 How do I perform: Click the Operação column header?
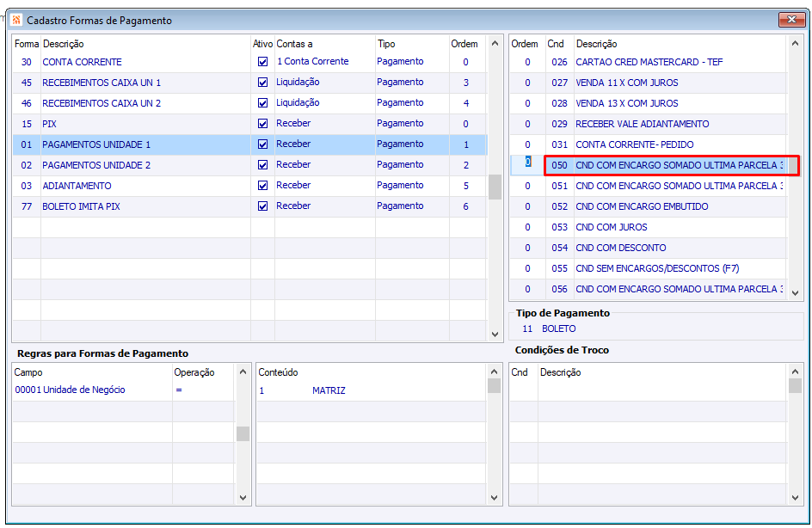coord(194,372)
